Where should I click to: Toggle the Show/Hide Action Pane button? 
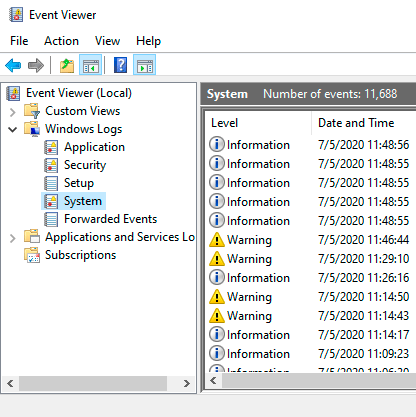(x=144, y=65)
